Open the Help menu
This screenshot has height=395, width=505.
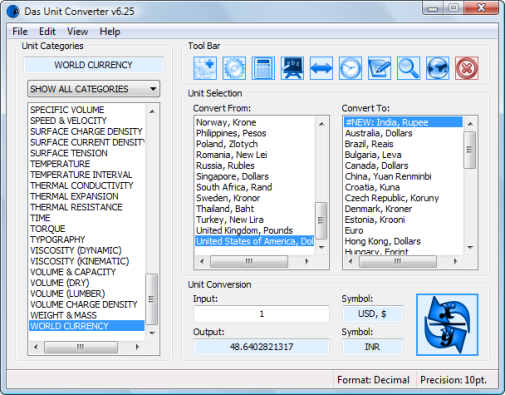tap(110, 32)
